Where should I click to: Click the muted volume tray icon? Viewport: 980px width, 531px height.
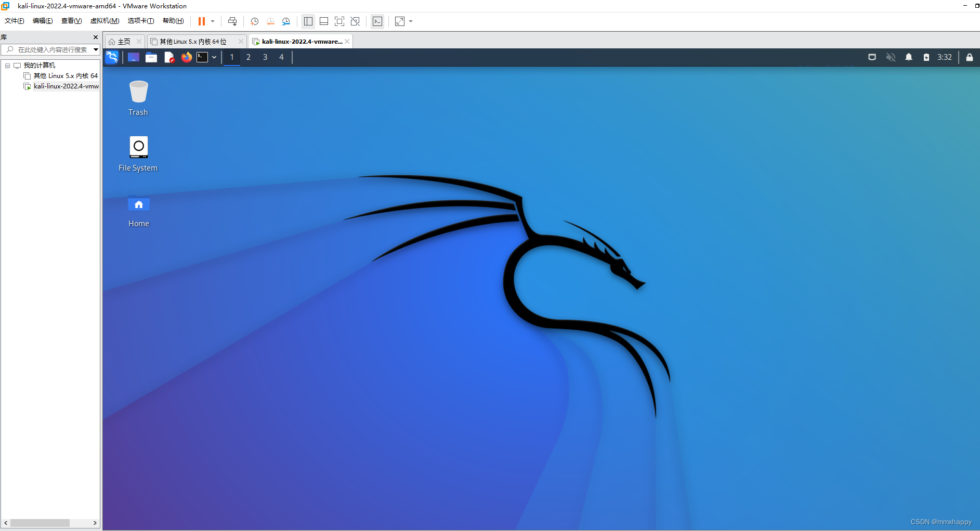[x=891, y=57]
